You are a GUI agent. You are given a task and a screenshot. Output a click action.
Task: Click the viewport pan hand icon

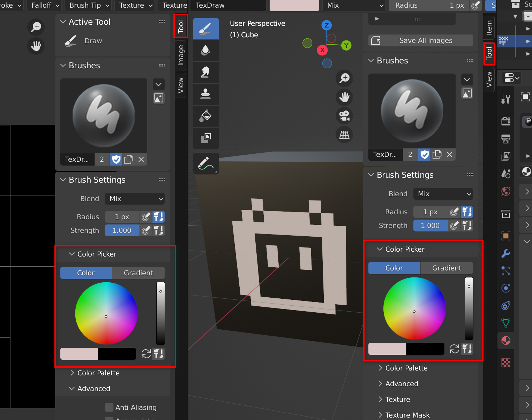point(345,97)
